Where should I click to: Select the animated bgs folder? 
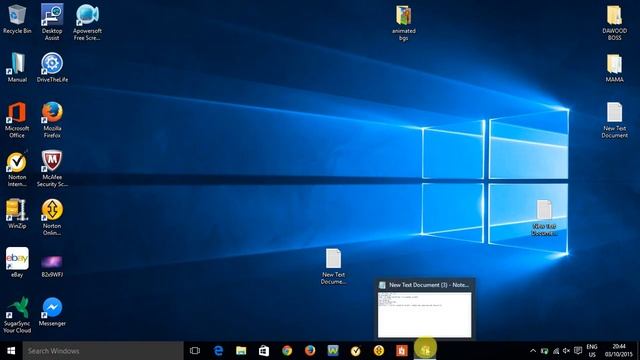click(x=404, y=23)
